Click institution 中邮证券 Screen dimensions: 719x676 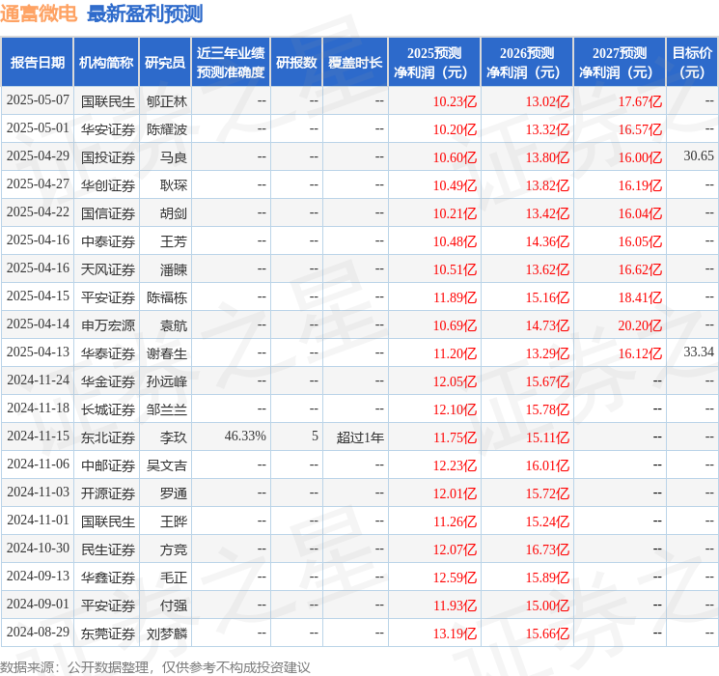(108, 465)
